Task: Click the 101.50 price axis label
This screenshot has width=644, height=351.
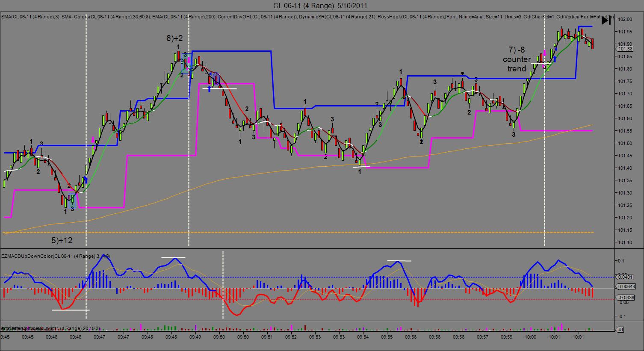Action: pos(625,143)
